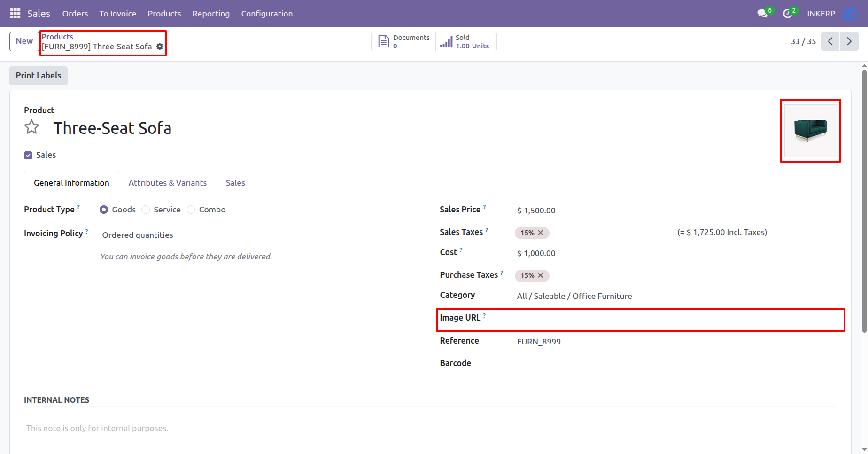Go to next record arrow
Image resolution: width=868 pixels, height=454 pixels.
(849, 41)
